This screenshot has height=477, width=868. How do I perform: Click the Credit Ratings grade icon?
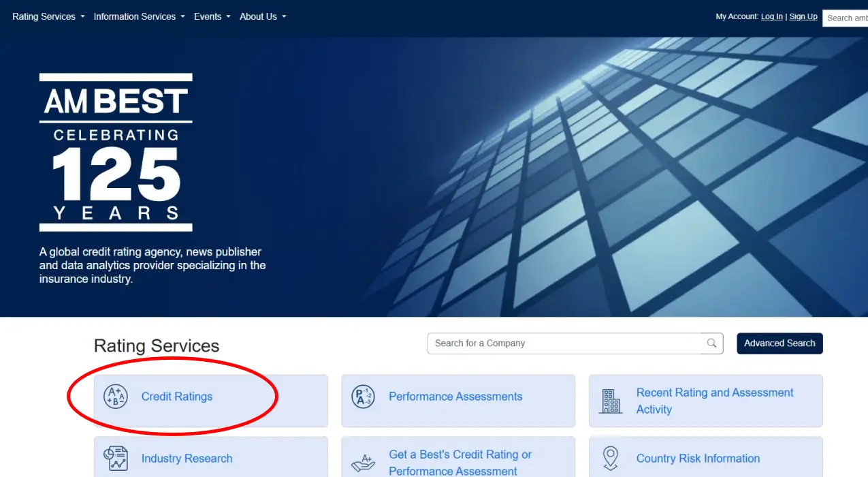[x=116, y=397]
